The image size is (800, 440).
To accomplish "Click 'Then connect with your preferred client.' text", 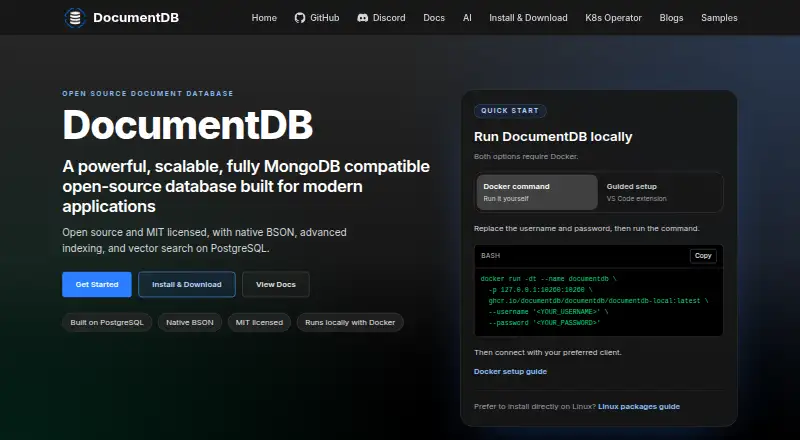I will pyautogui.click(x=548, y=353).
